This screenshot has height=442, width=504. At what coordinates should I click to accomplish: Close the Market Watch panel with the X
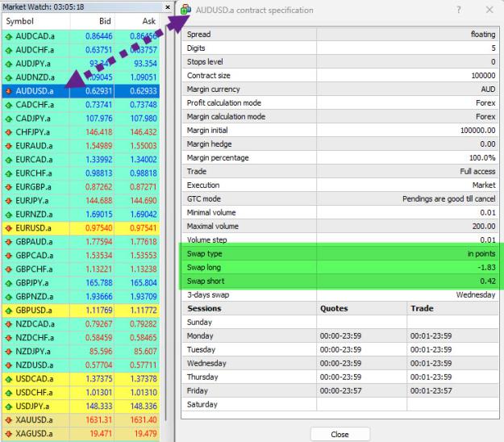[x=168, y=6]
